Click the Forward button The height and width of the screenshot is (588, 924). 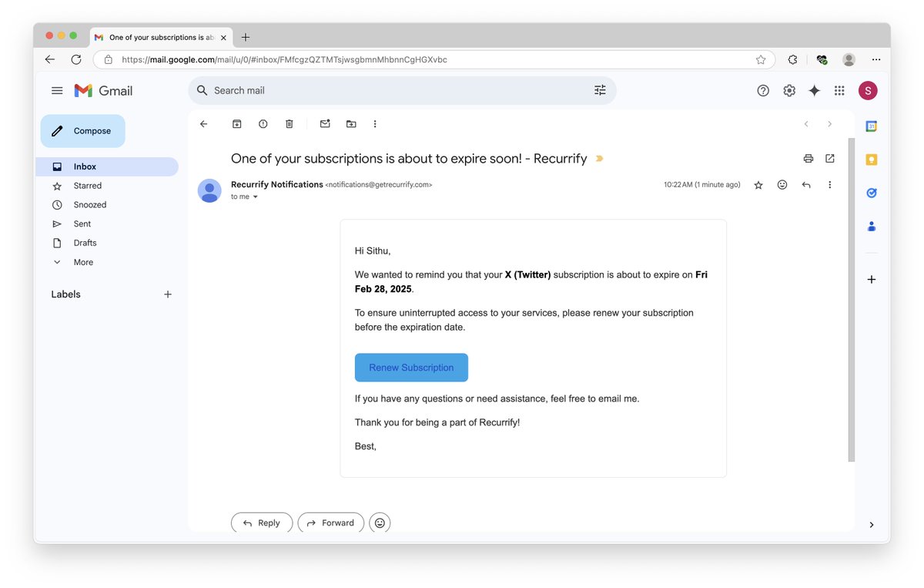point(330,522)
